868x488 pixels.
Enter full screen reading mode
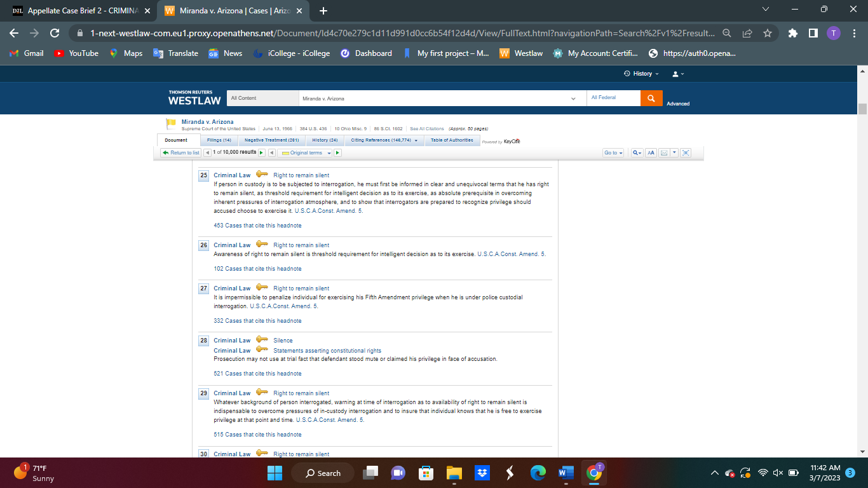686,152
